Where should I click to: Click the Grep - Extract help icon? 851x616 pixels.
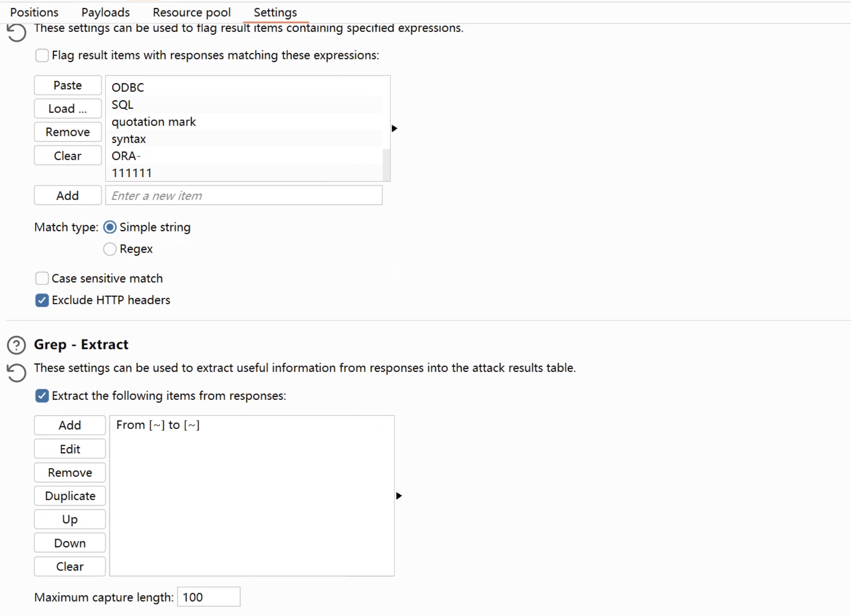click(16, 345)
